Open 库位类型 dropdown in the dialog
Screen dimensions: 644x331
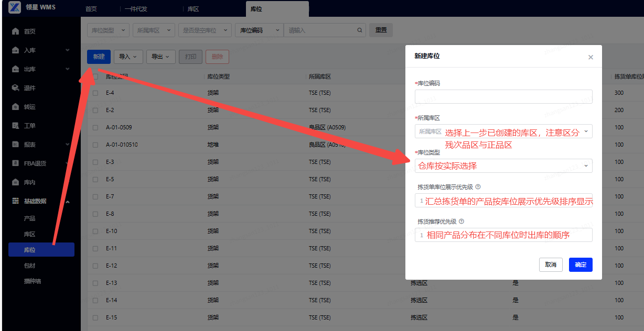[x=503, y=166]
